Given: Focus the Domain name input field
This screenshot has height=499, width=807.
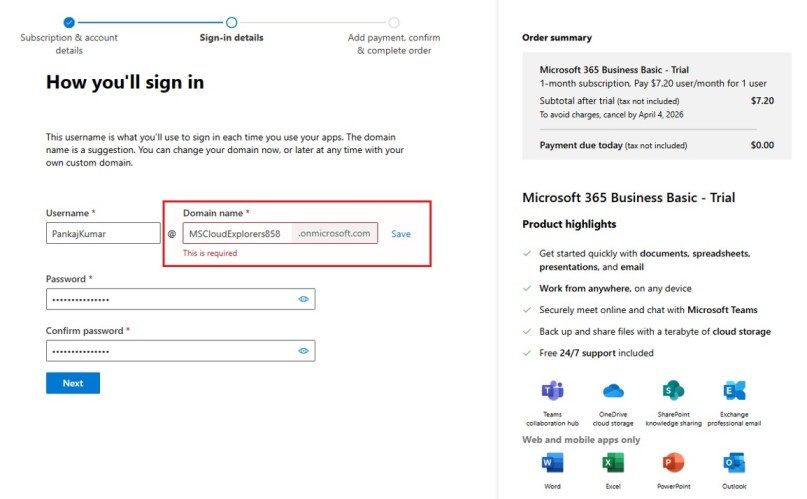Looking at the screenshot, I should point(238,234).
